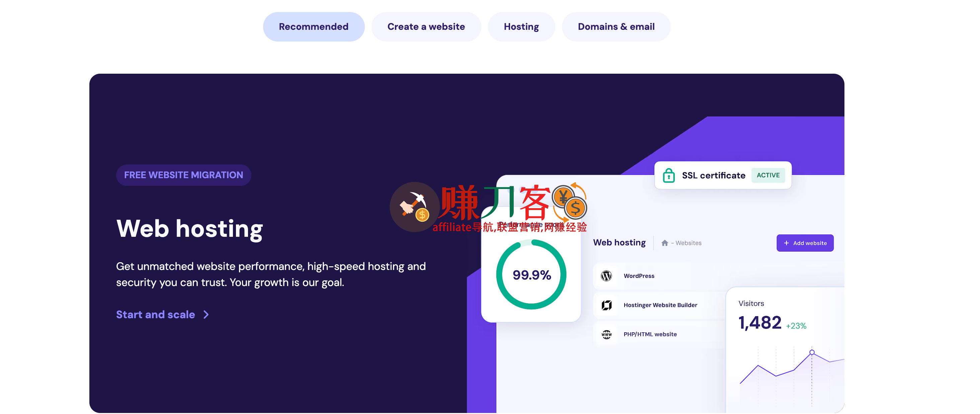Switch to Create a website tab
The image size is (980, 414).
[426, 27]
